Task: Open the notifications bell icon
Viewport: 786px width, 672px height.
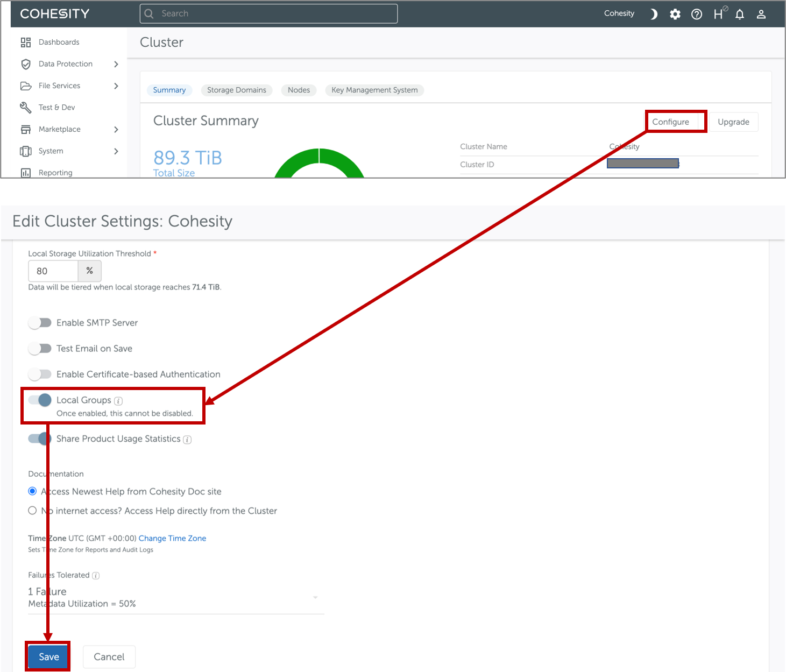Action: pos(740,14)
